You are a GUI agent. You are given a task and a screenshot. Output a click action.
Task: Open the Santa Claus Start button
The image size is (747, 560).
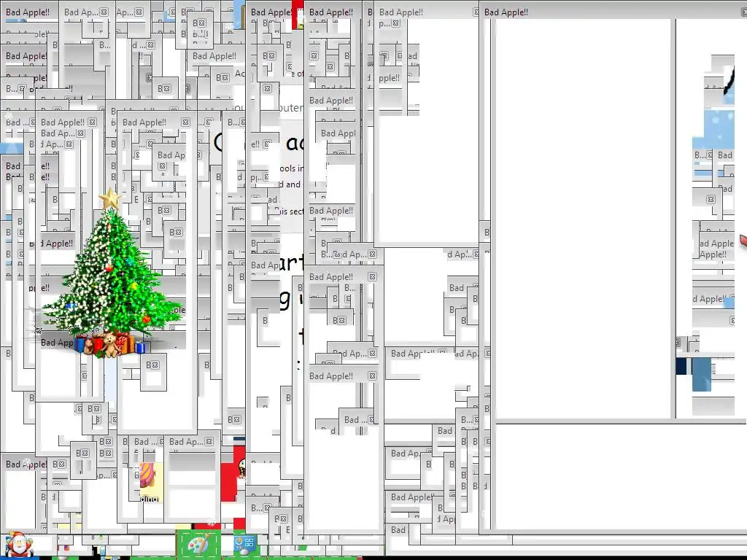(19, 545)
